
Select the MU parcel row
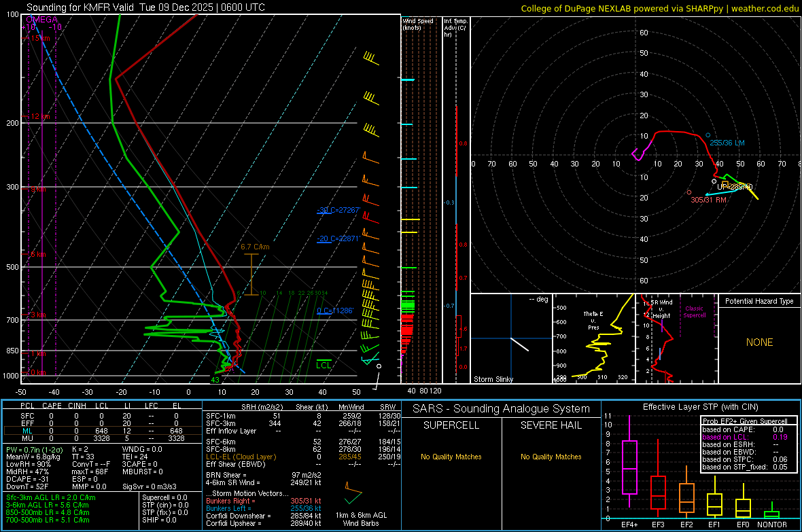pos(102,438)
